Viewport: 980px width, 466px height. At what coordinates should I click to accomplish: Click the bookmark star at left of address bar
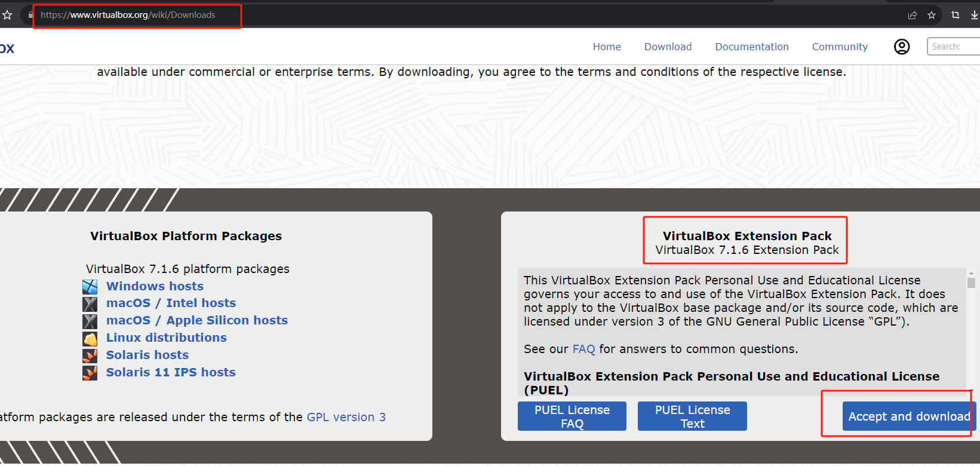click(7, 15)
